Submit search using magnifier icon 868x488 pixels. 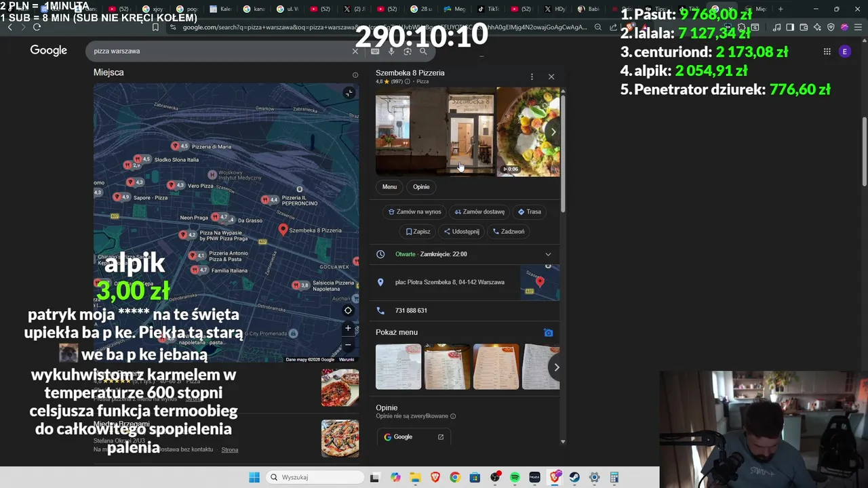pyautogui.click(x=423, y=51)
